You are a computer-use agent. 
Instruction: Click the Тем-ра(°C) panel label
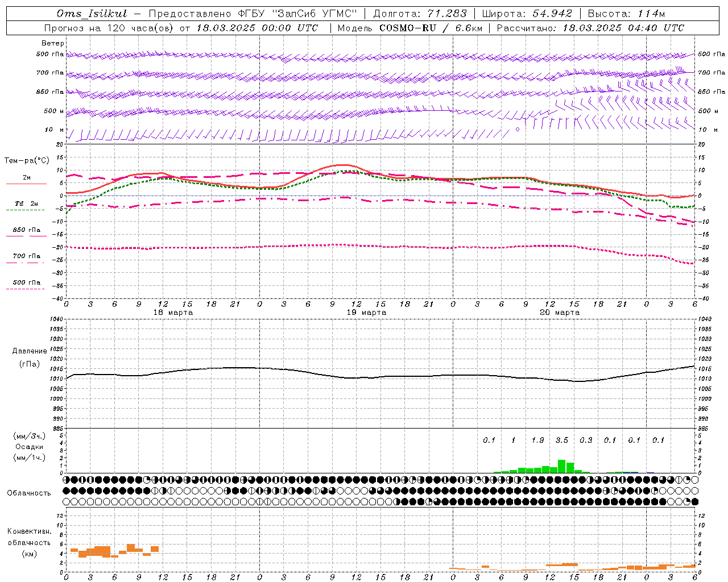27,160
